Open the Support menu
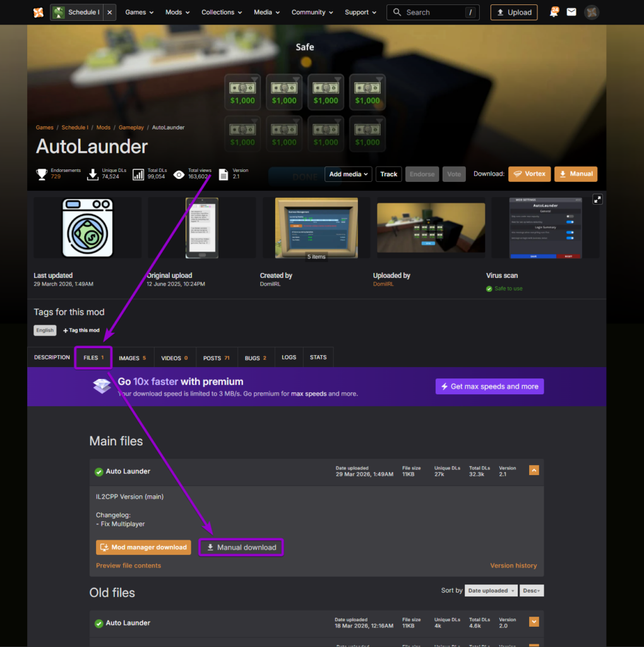 pyautogui.click(x=361, y=13)
